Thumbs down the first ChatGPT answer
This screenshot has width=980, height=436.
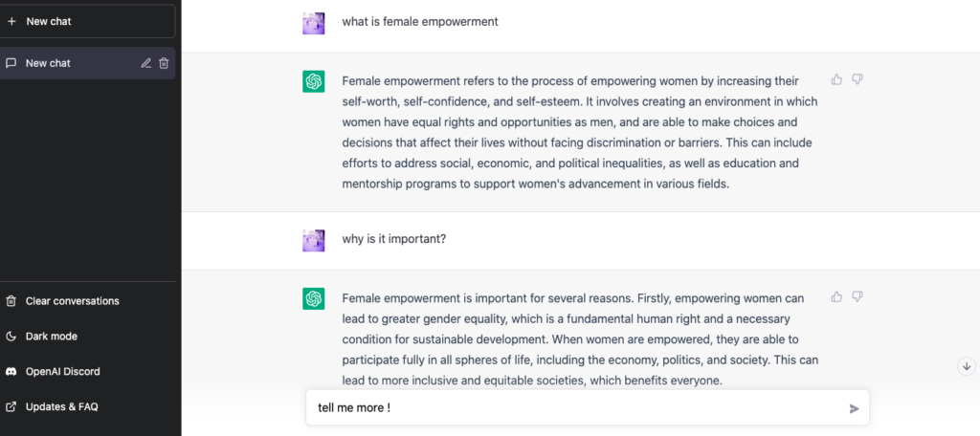(x=857, y=79)
